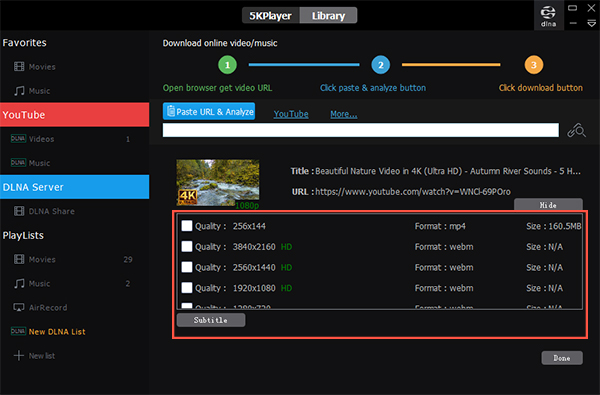Click the DLNA badge beside New DLNA List
Image resolution: width=600 pixels, height=395 pixels.
(18, 331)
